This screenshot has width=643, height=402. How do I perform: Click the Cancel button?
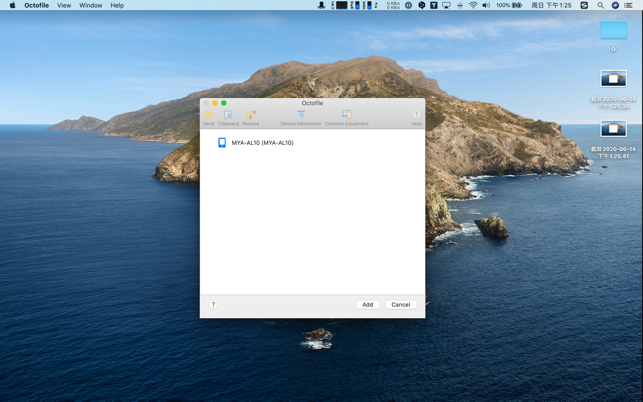(x=401, y=304)
